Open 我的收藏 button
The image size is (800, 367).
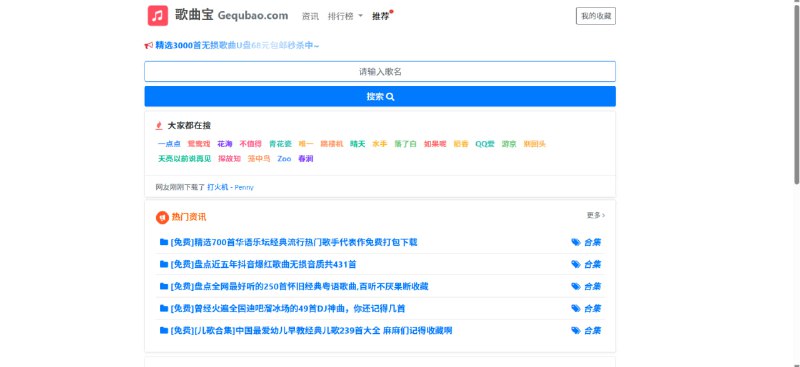point(595,16)
